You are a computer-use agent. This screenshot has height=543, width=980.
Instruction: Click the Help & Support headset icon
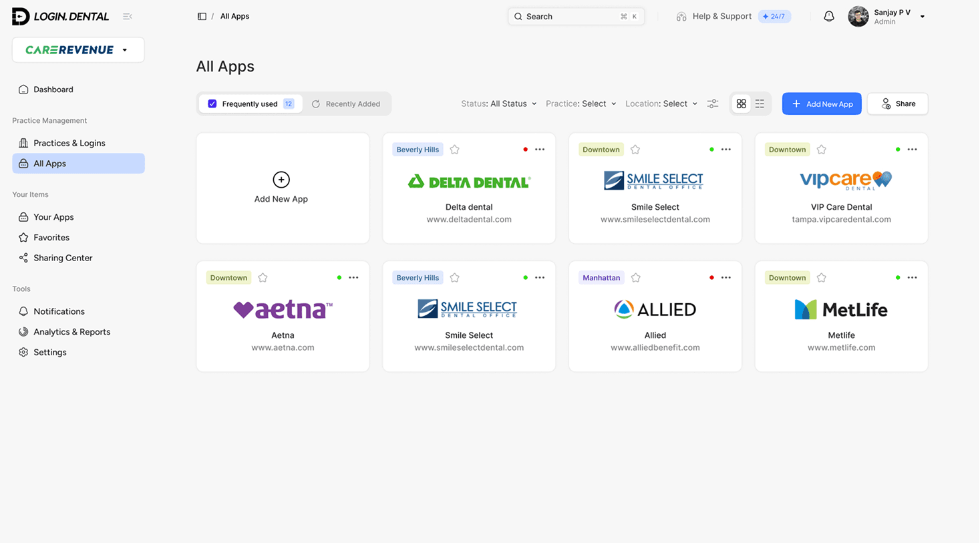click(x=681, y=16)
